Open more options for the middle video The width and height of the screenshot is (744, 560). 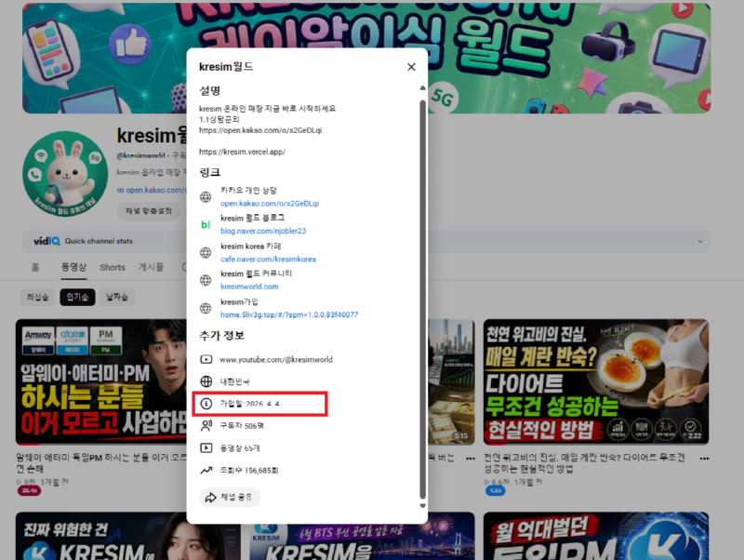click(471, 459)
